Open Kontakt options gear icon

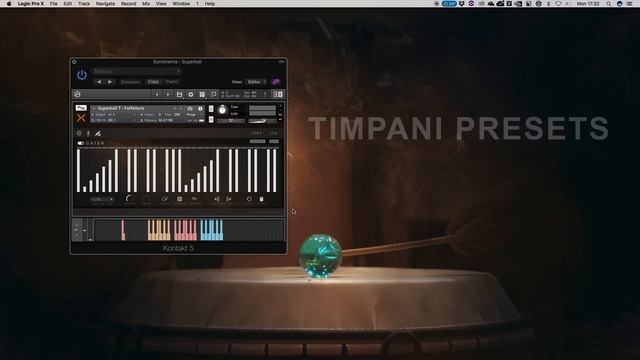tap(191, 94)
